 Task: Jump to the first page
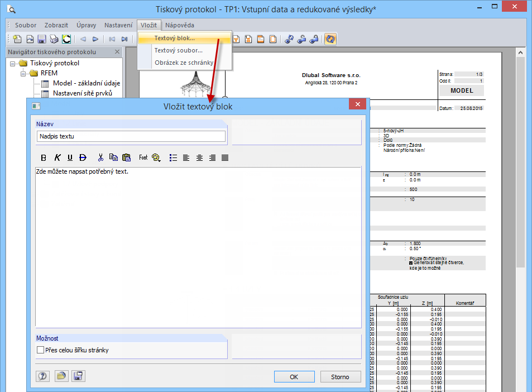click(x=112, y=39)
